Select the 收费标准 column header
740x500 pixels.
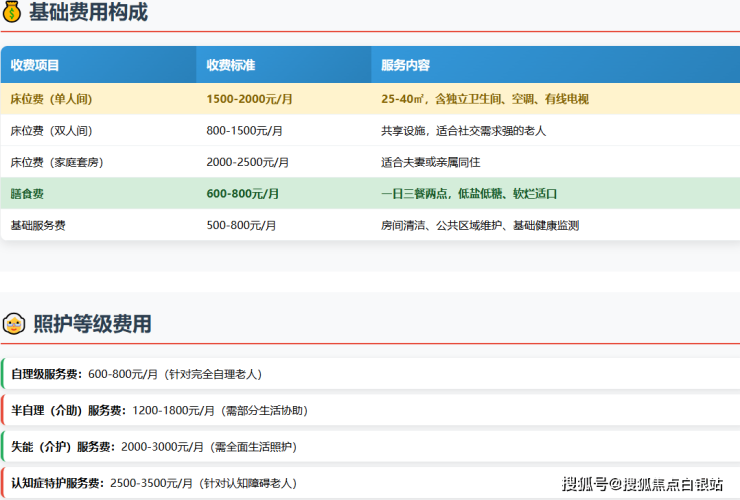(x=231, y=65)
